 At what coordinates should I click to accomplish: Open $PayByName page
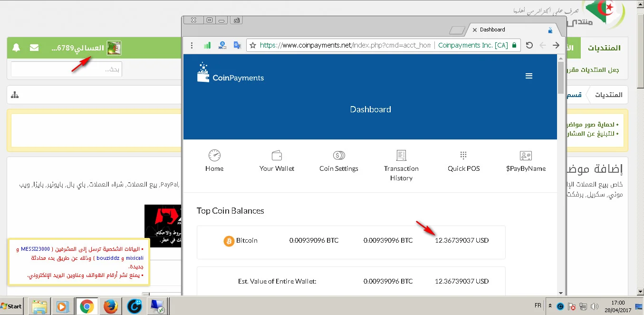click(526, 161)
